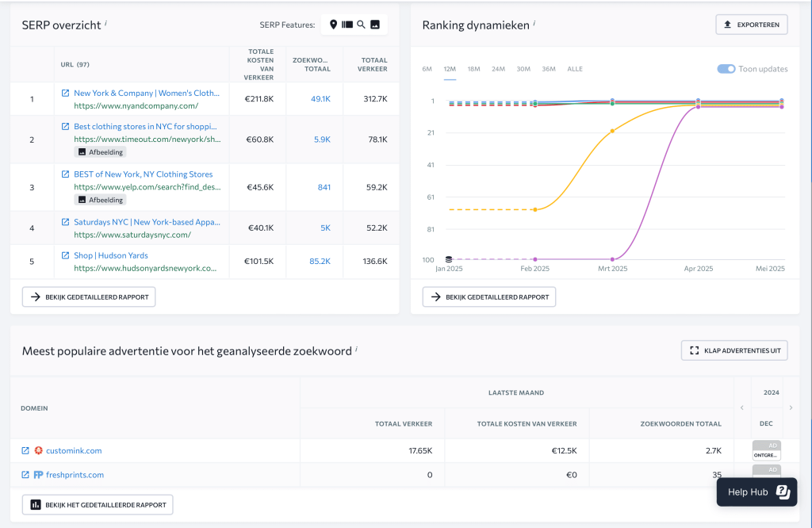
Task: Click purple line data point at Feb 2025
Action: pyautogui.click(x=535, y=259)
